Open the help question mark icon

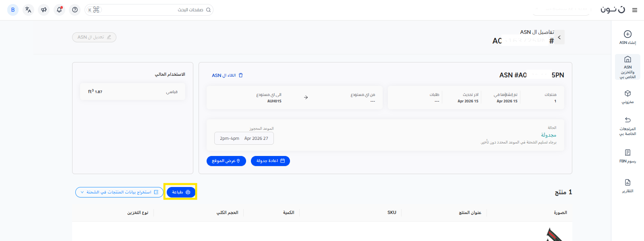(x=75, y=10)
